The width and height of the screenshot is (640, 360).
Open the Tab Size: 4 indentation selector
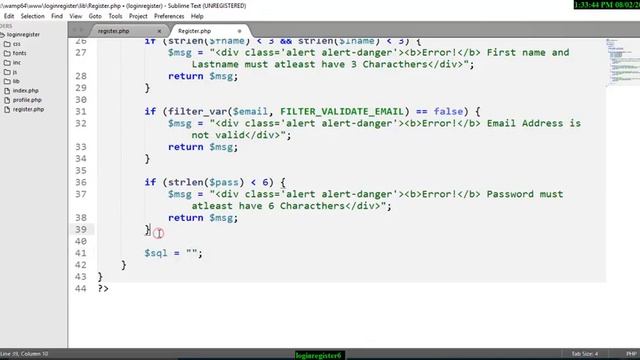(x=584, y=353)
